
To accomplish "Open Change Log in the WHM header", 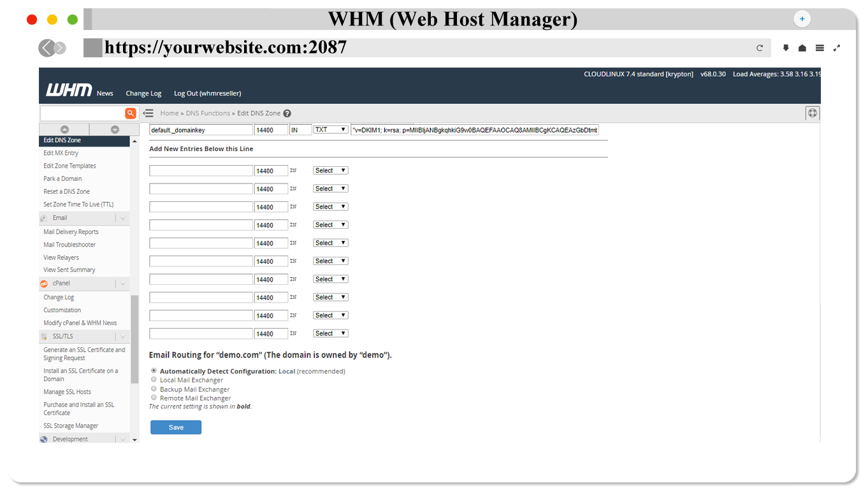I will pos(143,93).
